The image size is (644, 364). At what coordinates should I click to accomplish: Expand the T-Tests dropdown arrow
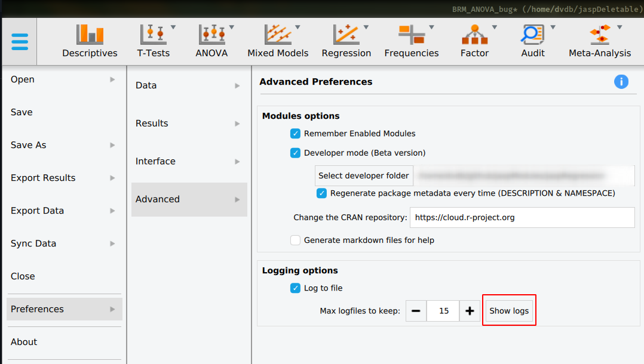click(172, 27)
